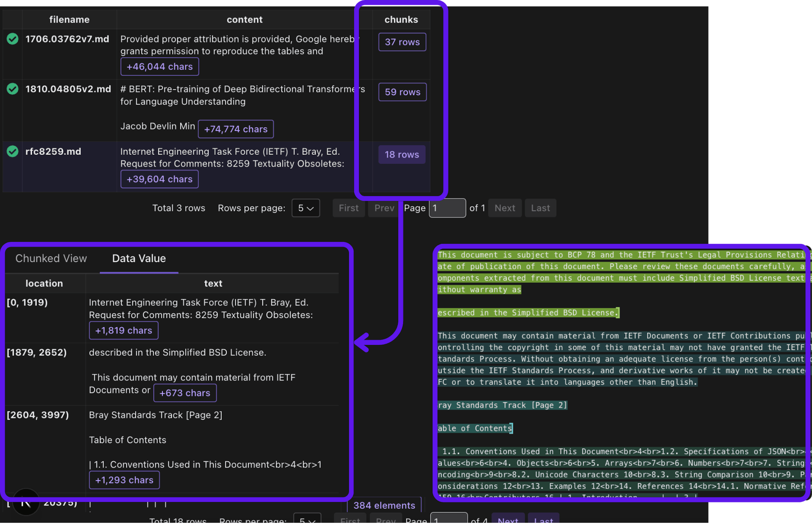Image resolution: width=812 pixels, height=524 pixels.
Task: Click the top Page number input field
Action: (447, 208)
